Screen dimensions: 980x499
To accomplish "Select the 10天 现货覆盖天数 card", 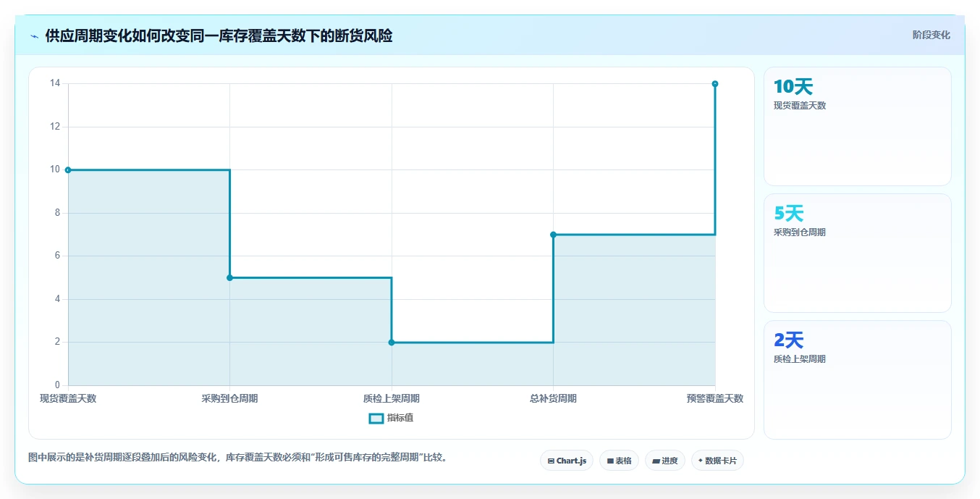I will pos(858,127).
